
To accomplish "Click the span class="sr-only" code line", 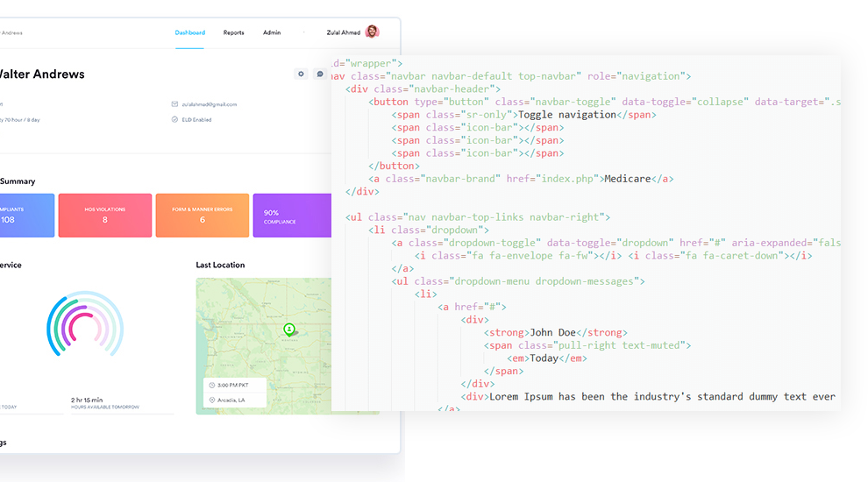I will click(523, 115).
